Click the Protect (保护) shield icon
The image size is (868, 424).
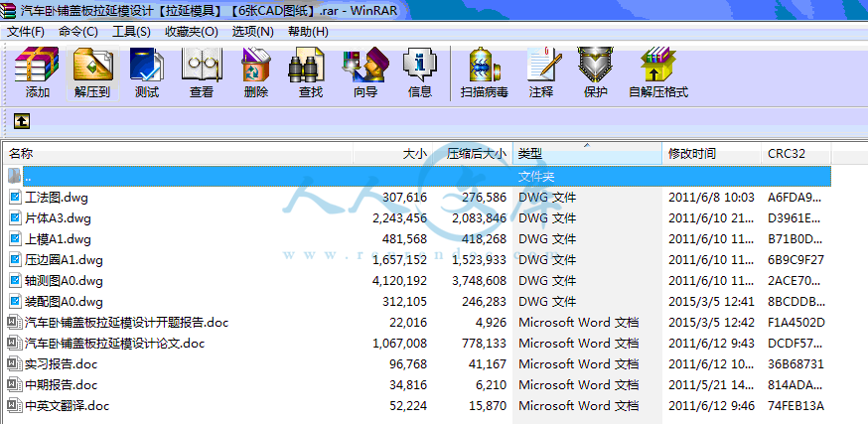coord(595,65)
